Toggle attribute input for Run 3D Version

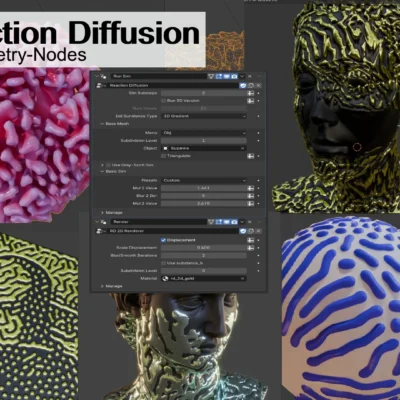(x=251, y=101)
